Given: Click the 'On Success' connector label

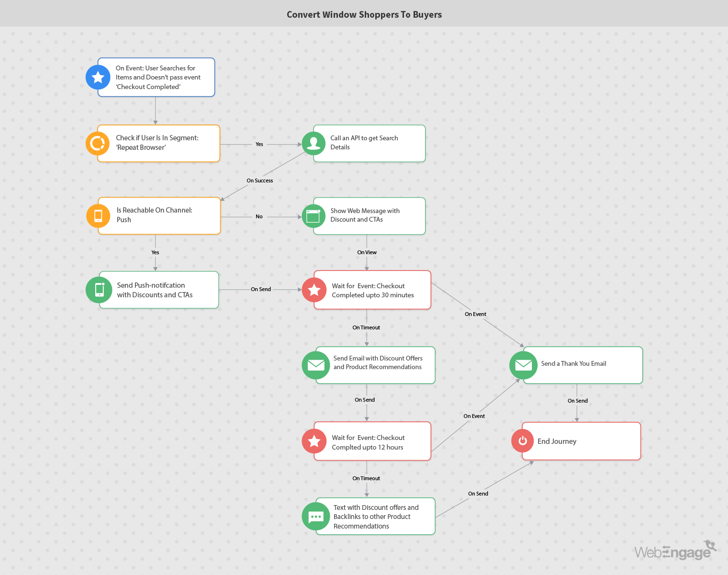Looking at the screenshot, I should (260, 180).
